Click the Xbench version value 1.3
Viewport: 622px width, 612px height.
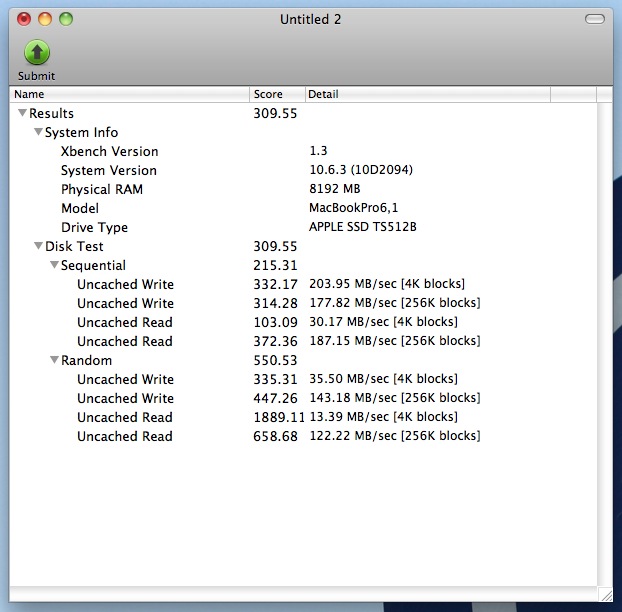coord(319,151)
